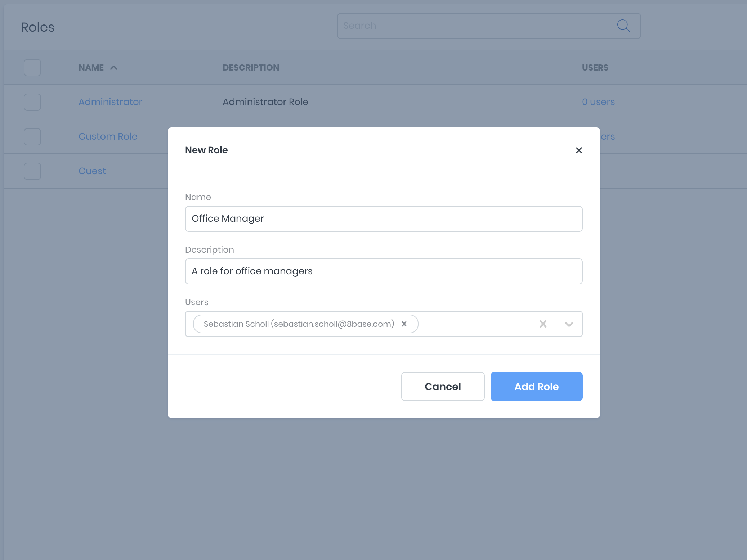Open the Custom Role link
The width and height of the screenshot is (747, 560).
(x=108, y=137)
